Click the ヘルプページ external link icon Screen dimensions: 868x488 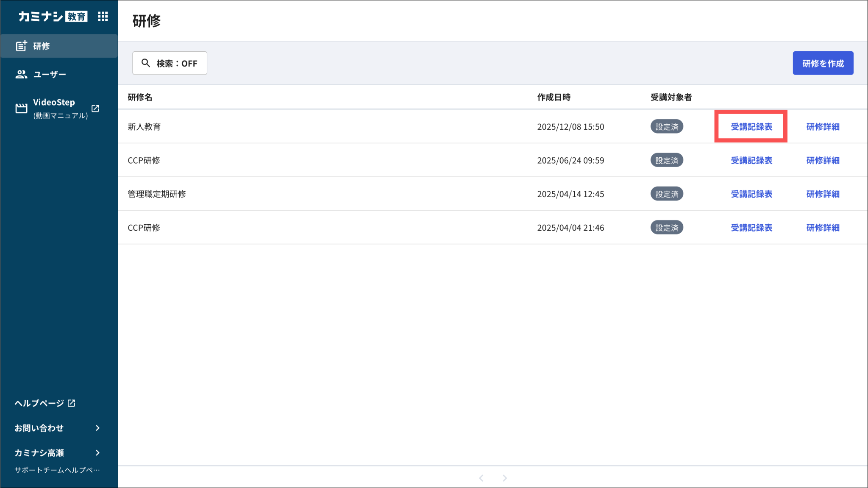(72, 403)
